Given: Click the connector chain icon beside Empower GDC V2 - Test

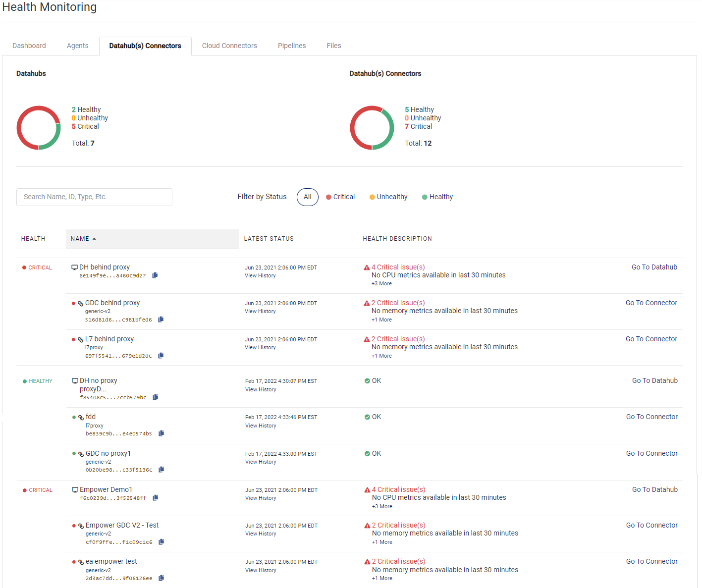Looking at the screenshot, I should [x=81, y=525].
